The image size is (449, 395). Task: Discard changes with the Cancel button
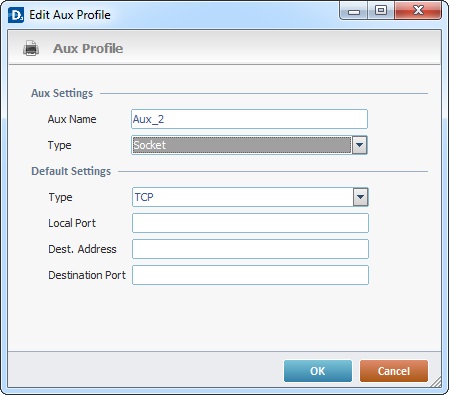coord(394,371)
